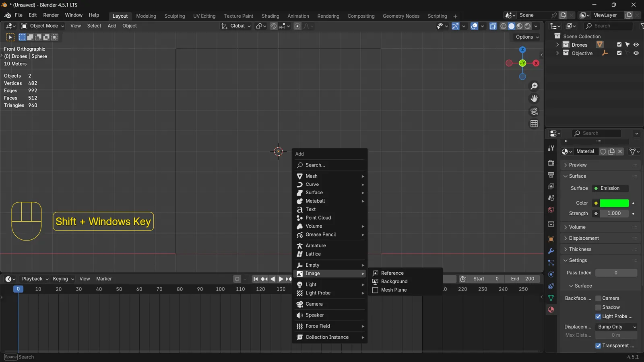Viewport: 644px width, 362px height.
Task: Click the zoom view magnifier icon
Action: click(x=534, y=86)
